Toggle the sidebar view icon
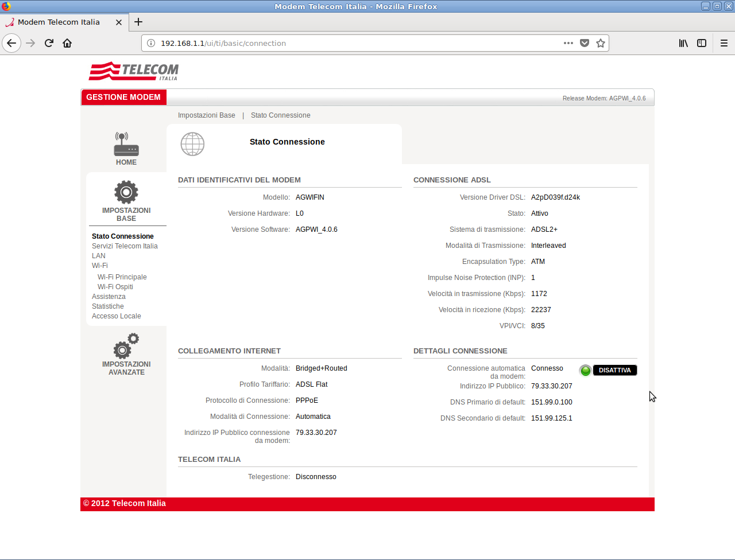 click(702, 43)
